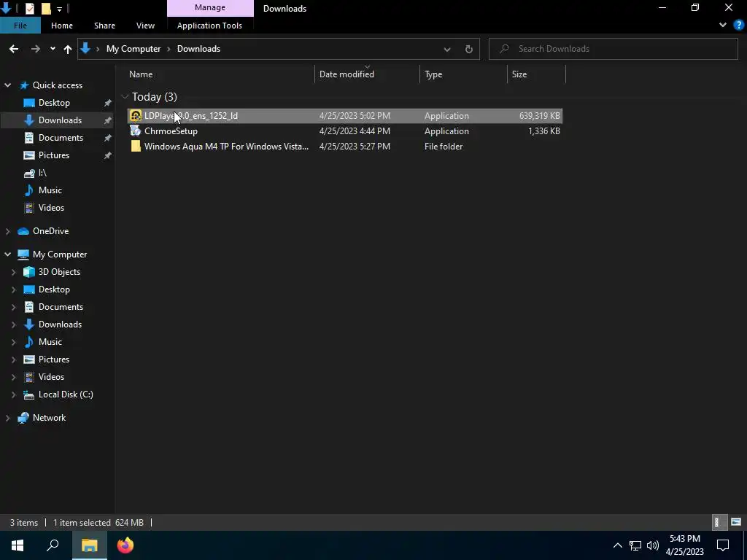Select Network in navigation pane
This screenshot has width=747, height=560.
(49, 418)
